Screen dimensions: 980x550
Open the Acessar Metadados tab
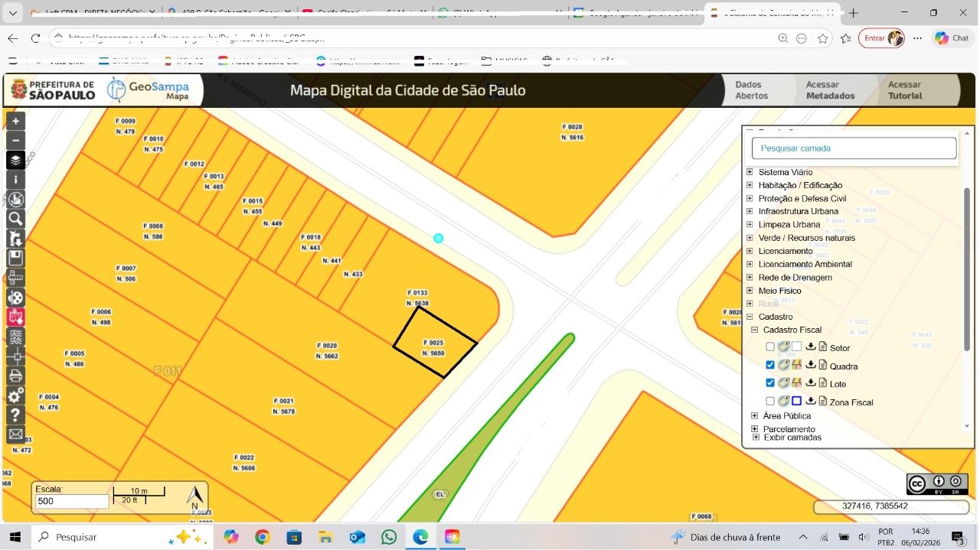[830, 90]
